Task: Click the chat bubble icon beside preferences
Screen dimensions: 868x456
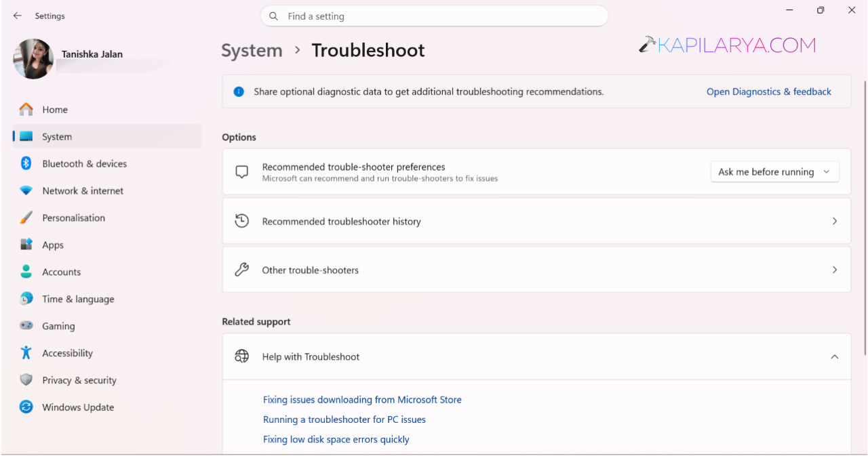Action: pos(241,172)
